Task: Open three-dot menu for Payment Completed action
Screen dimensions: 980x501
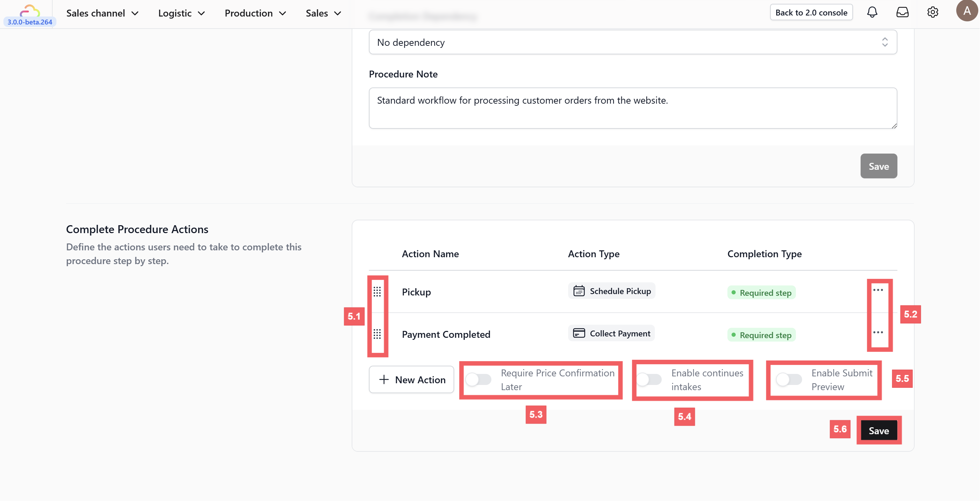Action: [x=878, y=332]
